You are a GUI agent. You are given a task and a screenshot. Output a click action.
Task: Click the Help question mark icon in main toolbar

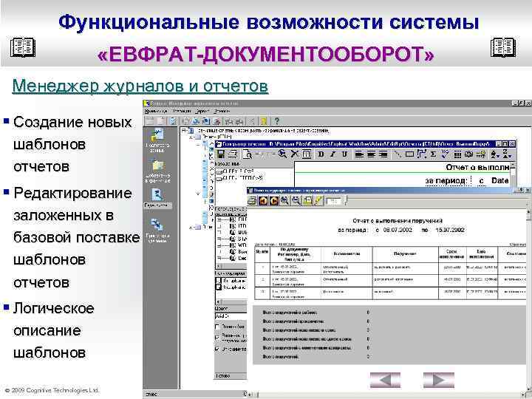tap(277, 120)
